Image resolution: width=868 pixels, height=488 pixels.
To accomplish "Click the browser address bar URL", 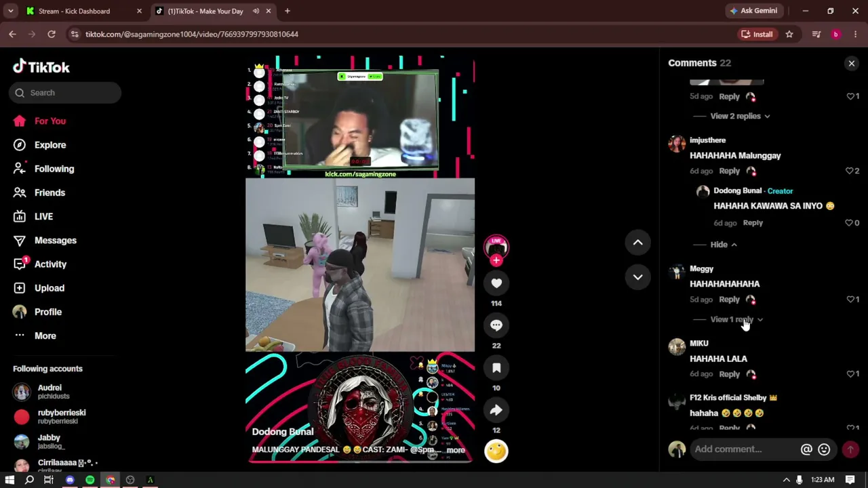I will 192,34.
